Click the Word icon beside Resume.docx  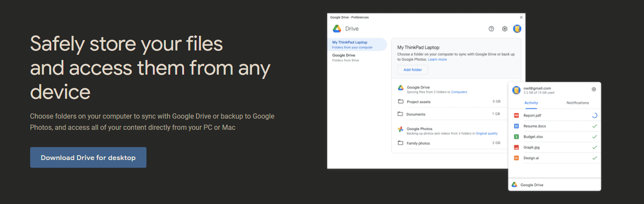click(x=516, y=126)
